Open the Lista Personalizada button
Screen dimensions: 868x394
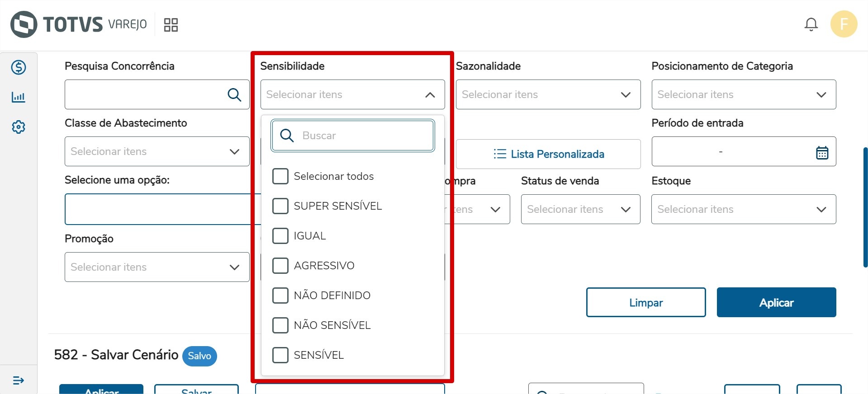click(x=548, y=154)
